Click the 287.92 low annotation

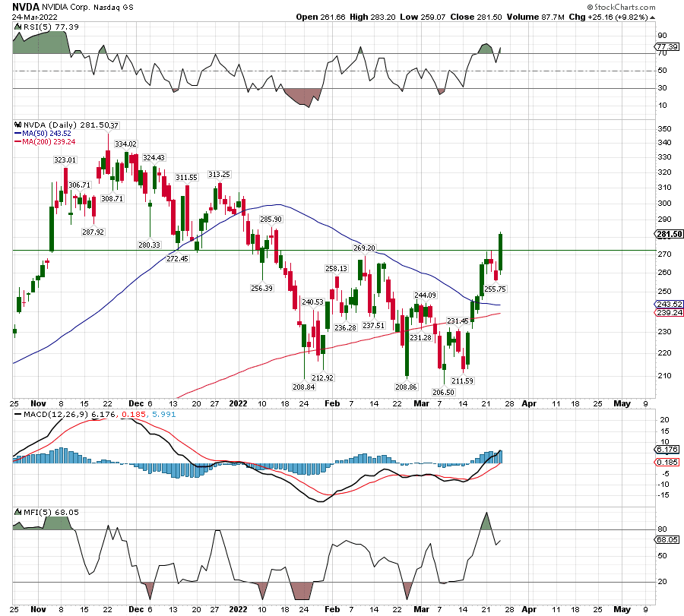tap(93, 232)
